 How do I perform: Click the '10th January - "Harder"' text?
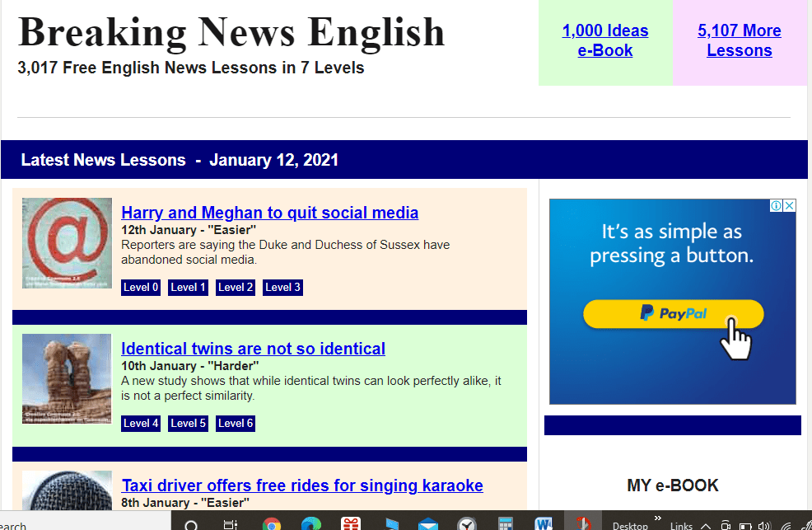point(190,366)
